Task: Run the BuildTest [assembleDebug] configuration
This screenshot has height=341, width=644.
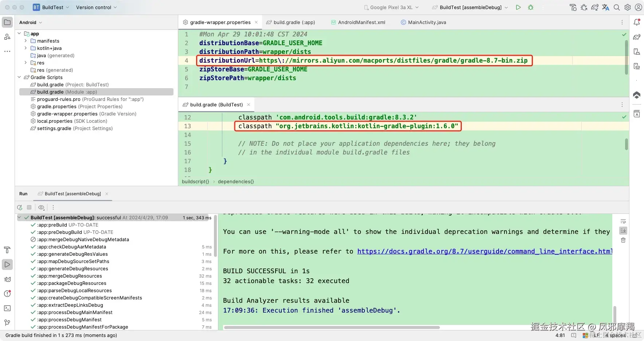Action: [x=518, y=7]
